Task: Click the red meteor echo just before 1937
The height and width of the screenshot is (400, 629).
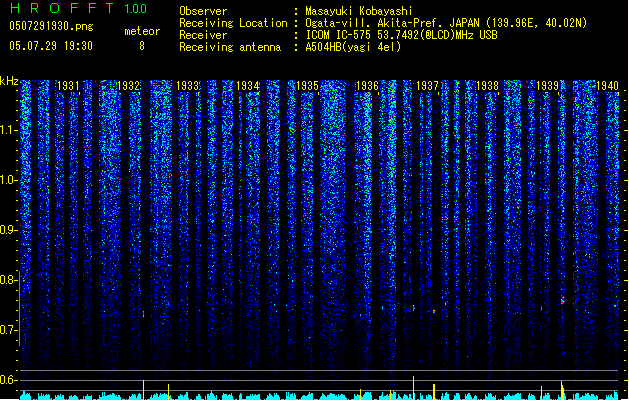Action: pyautogui.click(x=414, y=308)
